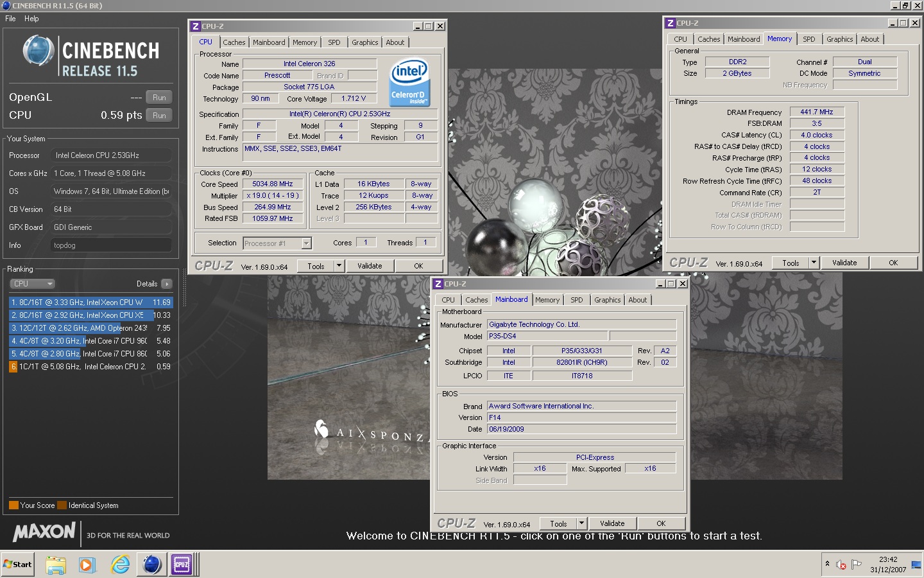Click CPU-Z title icon of Mainboard window

(438, 284)
